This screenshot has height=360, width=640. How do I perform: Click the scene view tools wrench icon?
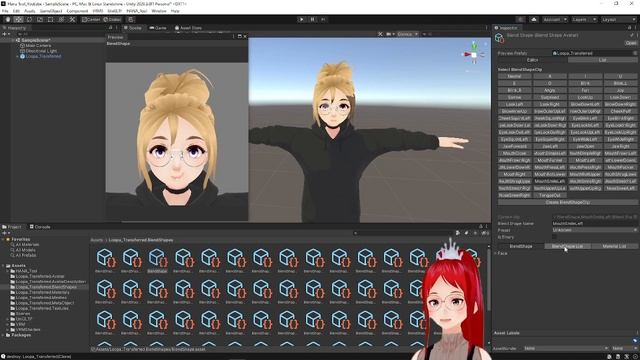(380, 34)
